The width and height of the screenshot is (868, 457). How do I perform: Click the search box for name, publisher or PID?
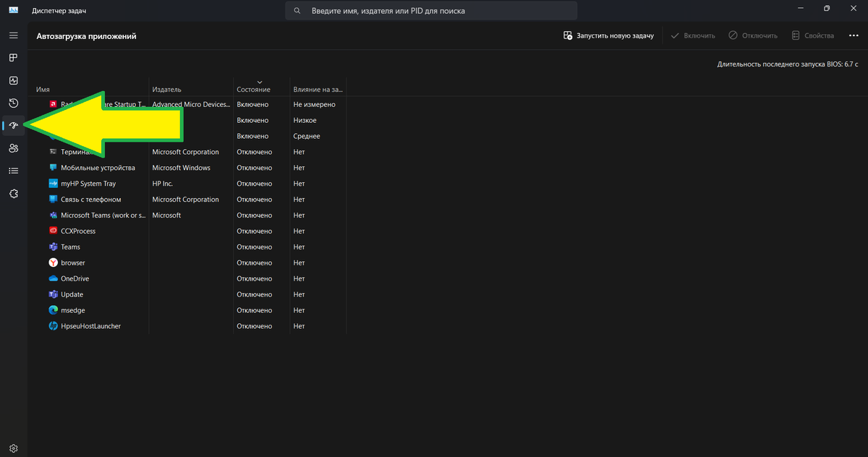tap(432, 11)
